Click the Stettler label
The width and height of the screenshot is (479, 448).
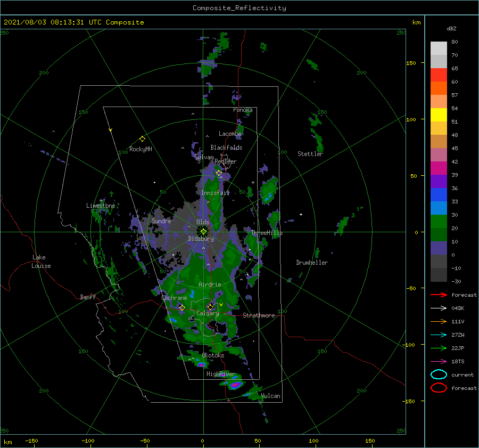tap(310, 154)
